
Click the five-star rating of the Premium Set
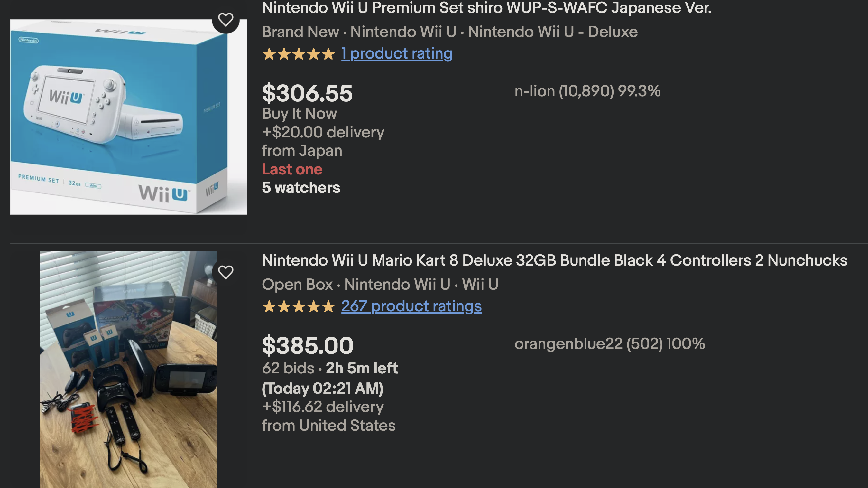click(299, 54)
